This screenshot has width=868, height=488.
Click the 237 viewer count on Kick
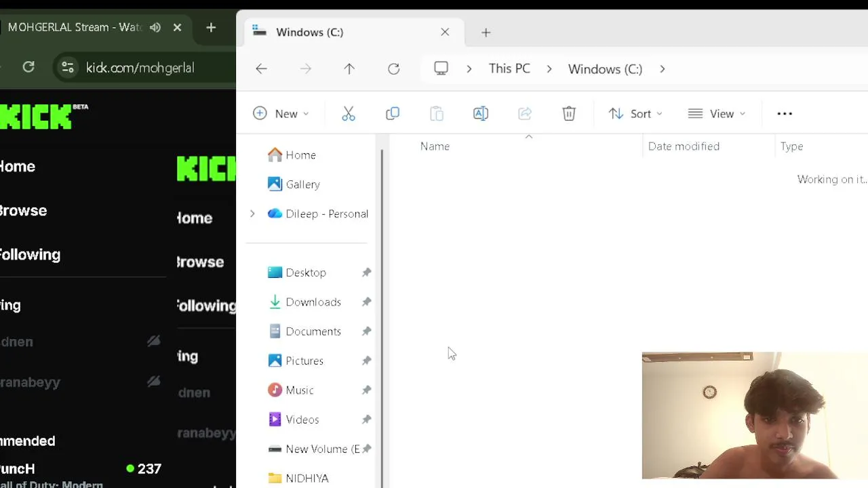tap(144, 468)
